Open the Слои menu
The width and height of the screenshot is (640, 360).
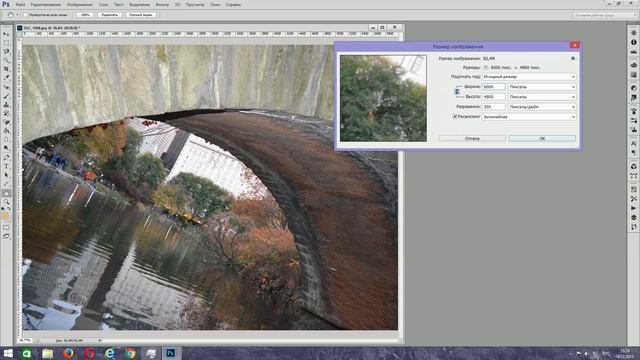[103, 4]
